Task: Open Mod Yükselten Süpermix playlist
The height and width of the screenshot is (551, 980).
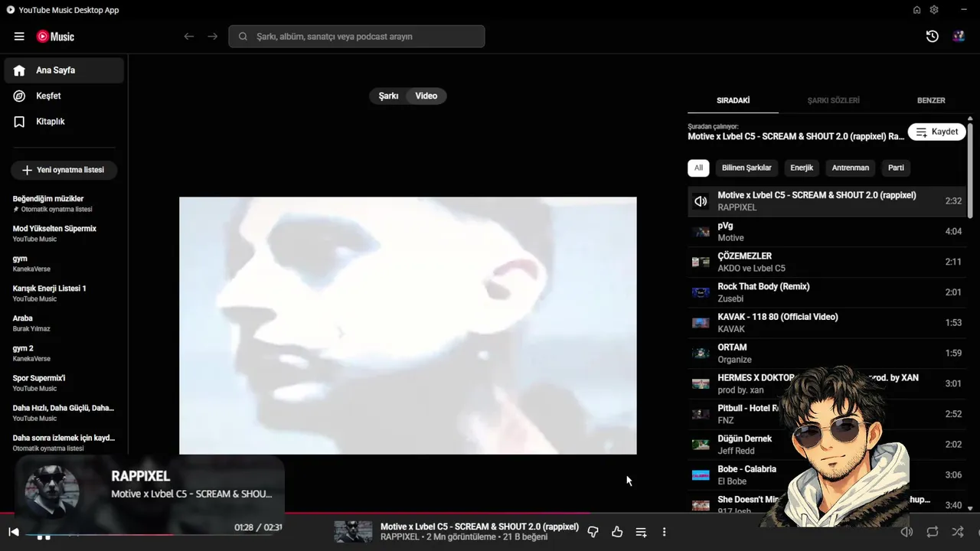Action: (64, 233)
